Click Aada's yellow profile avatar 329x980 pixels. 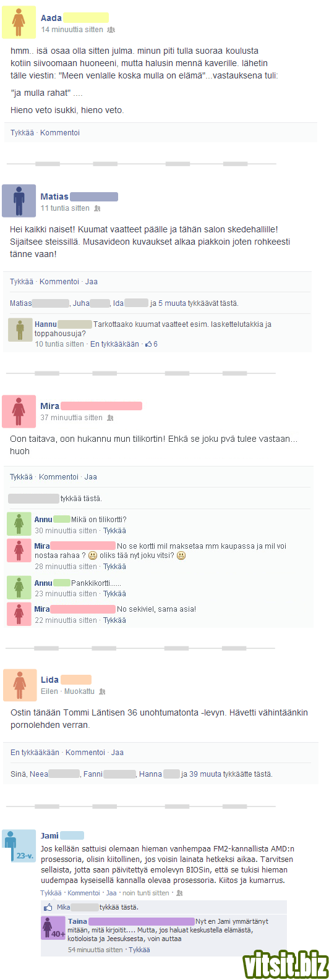tap(19, 22)
